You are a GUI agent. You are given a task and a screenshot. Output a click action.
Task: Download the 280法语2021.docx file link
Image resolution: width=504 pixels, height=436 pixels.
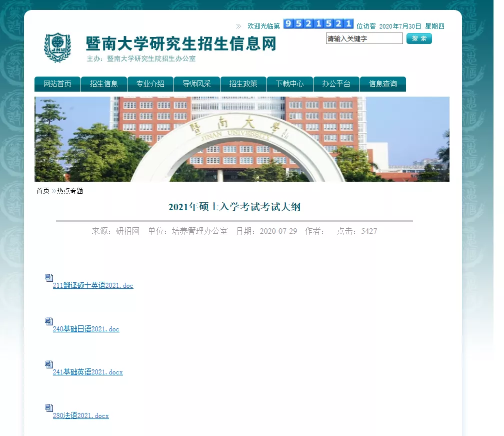pyautogui.click(x=81, y=416)
